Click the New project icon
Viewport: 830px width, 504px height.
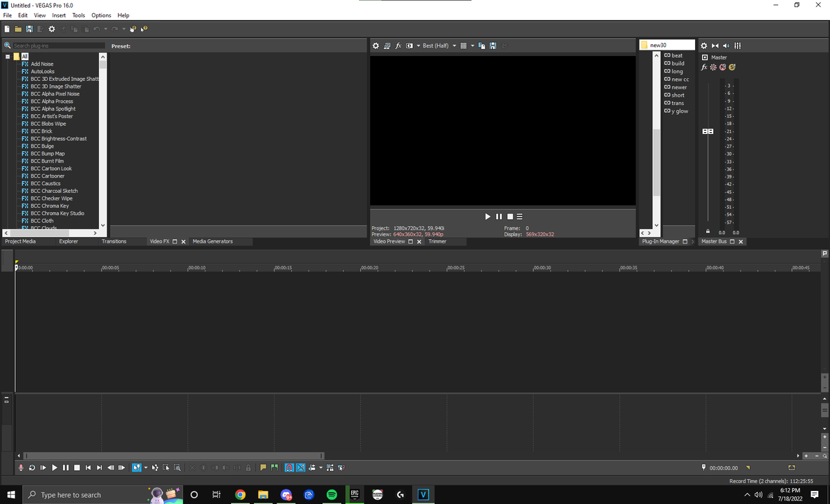[x=7, y=29]
